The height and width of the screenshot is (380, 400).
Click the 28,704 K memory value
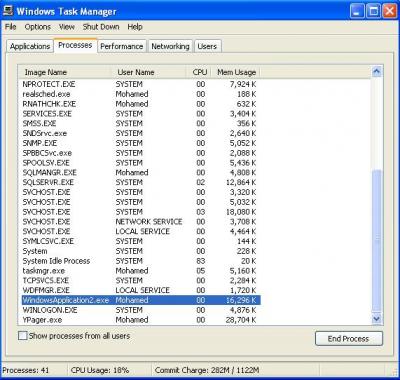[x=240, y=320]
